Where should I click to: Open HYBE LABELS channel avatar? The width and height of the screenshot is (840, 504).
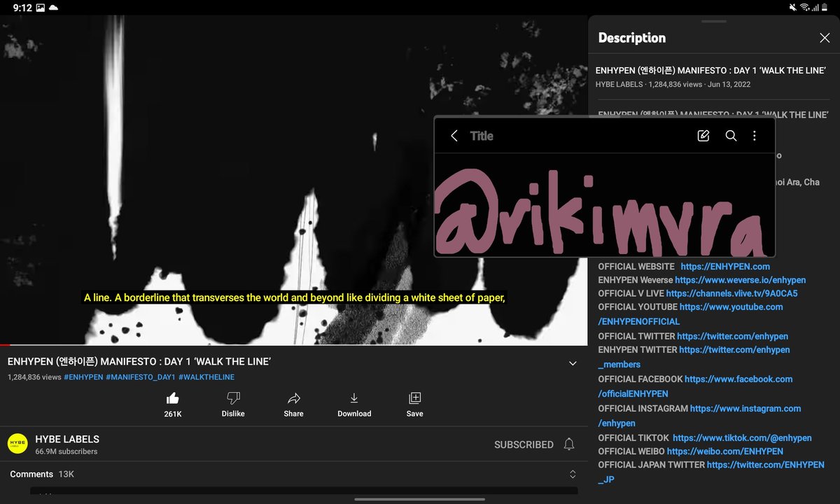pyautogui.click(x=17, y=444)
